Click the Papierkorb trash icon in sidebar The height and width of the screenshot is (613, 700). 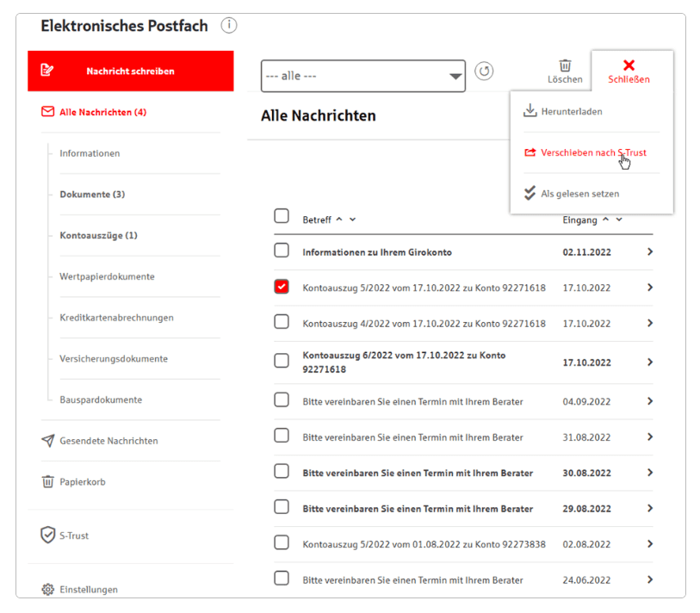pyautogui.click(x=47, y=482)
